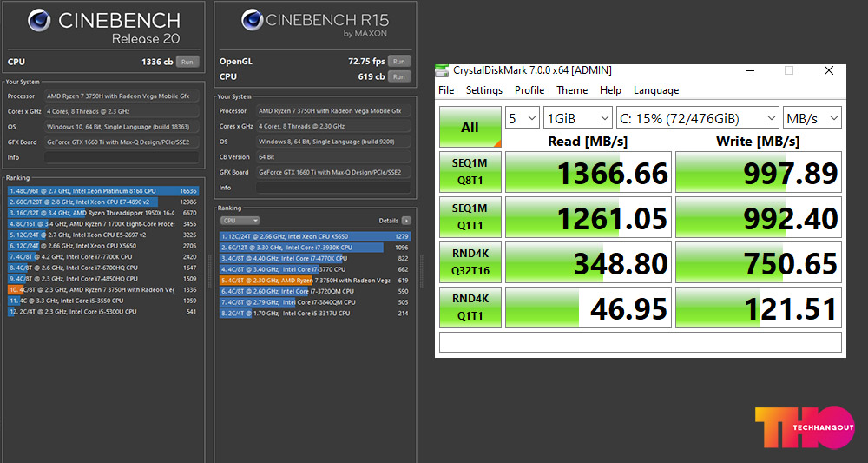Select R15 ranking row Intel Core i7-3840QM

coord(315,302)
